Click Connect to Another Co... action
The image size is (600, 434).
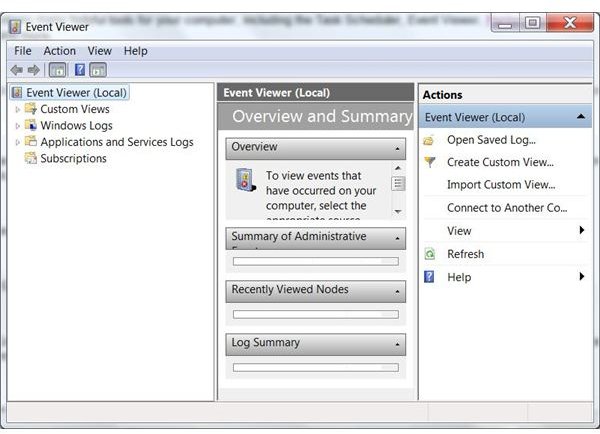coord(507,208)
